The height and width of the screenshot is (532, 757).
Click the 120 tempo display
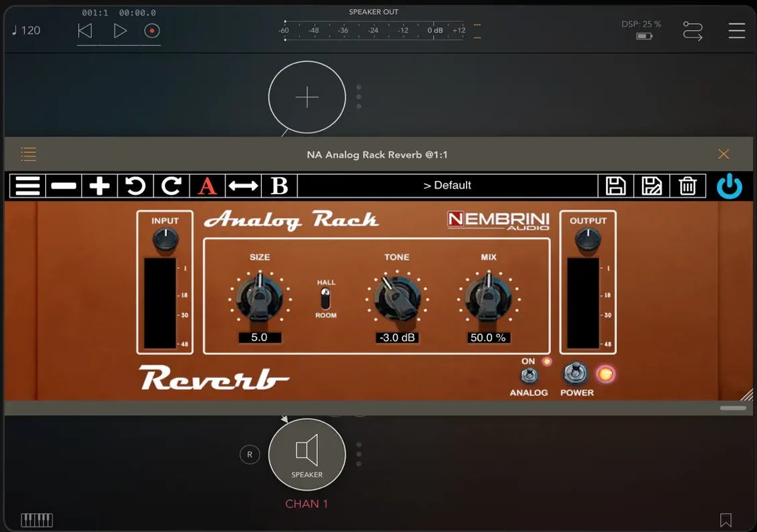(26, 31)
